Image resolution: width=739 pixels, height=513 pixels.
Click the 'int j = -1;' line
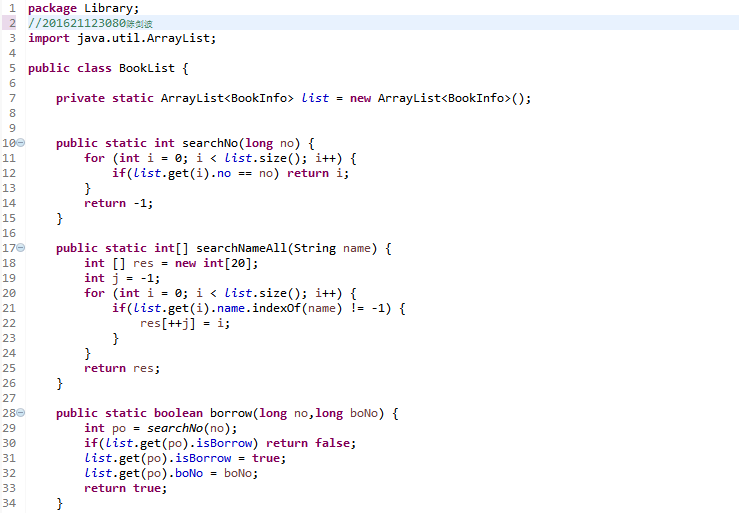pyautogui.click(x=122, y=278)
